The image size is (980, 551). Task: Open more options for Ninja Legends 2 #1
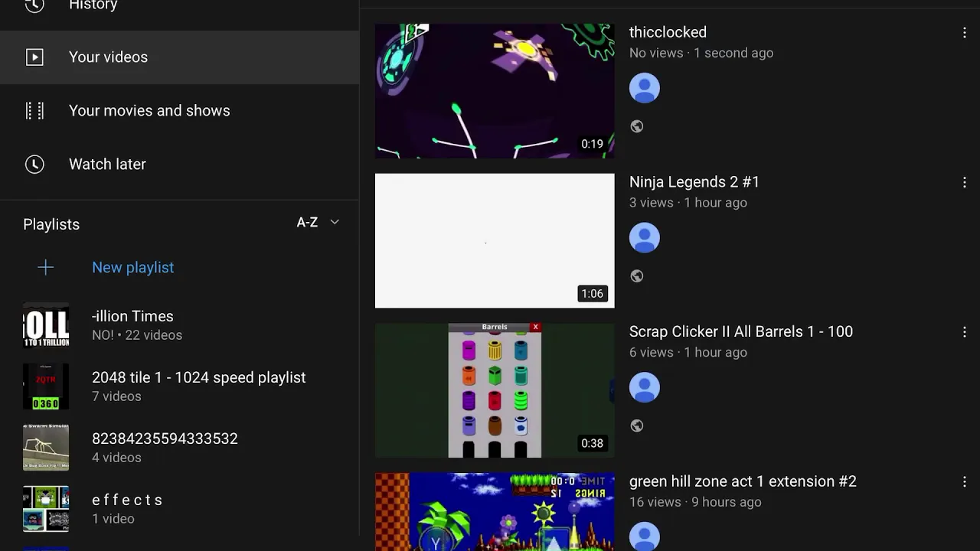[965, 182]
